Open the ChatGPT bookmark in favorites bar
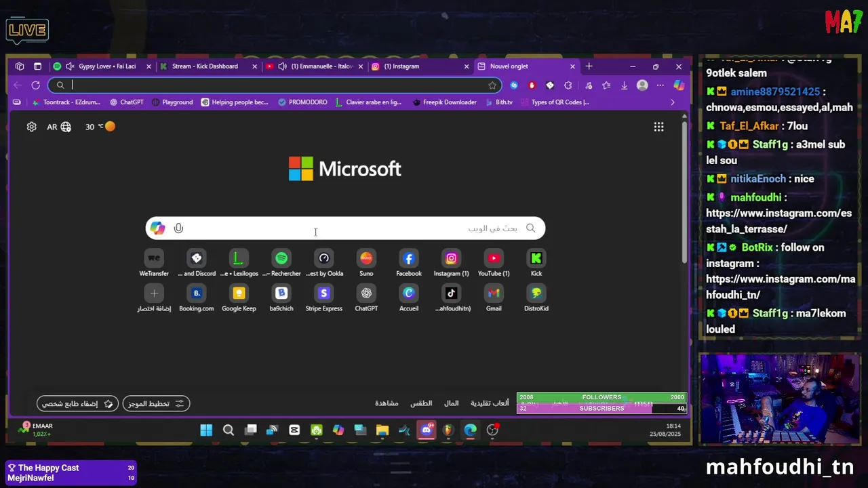 tap(127, 102)
